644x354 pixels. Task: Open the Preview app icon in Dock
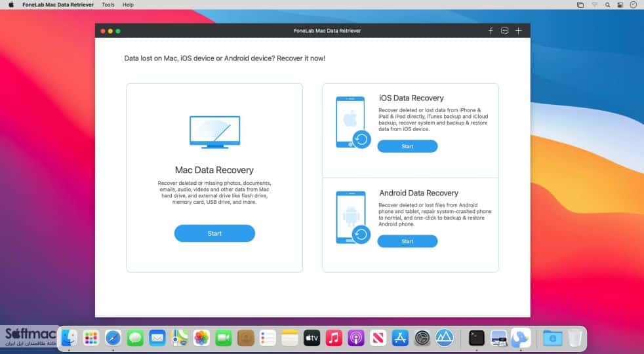[498, 338]
